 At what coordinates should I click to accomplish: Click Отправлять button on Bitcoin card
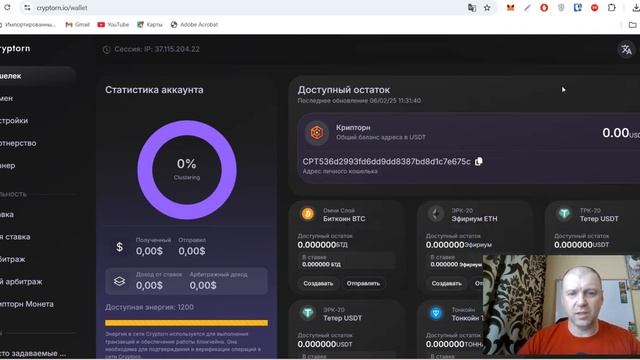[x=363, y=283]
